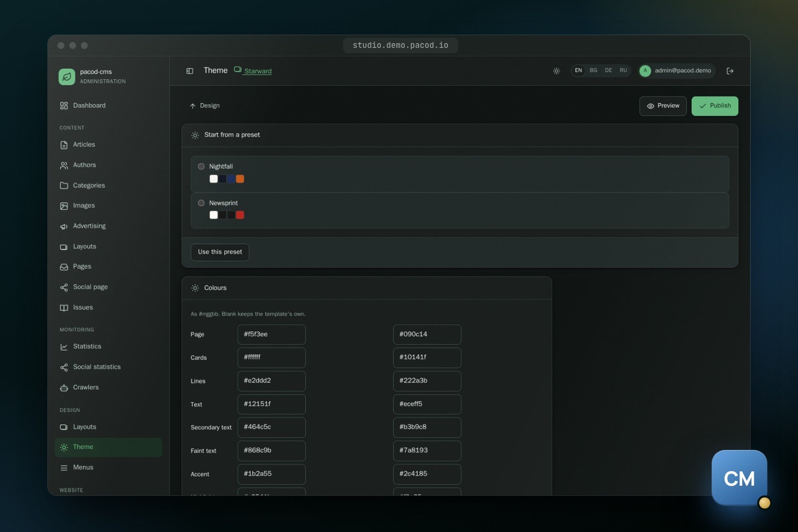
Task: Click the Crawlers robot icon
Action: (64, 387)
